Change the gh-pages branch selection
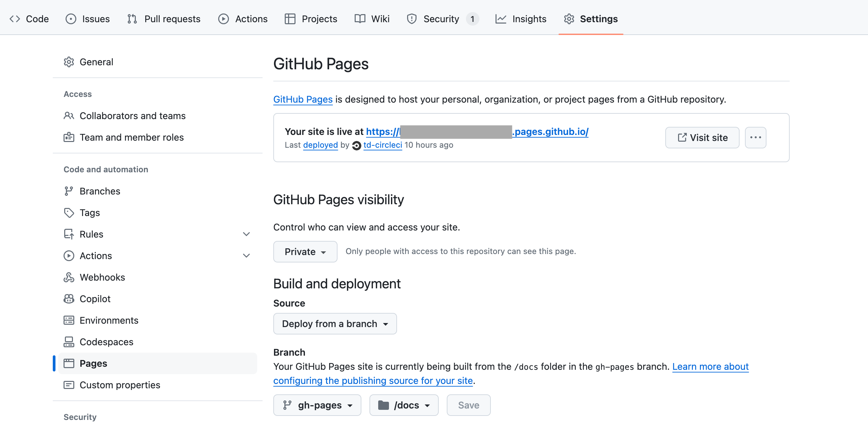Image resolution: width=868 pixels, height=428 pixels. [317, 405]
